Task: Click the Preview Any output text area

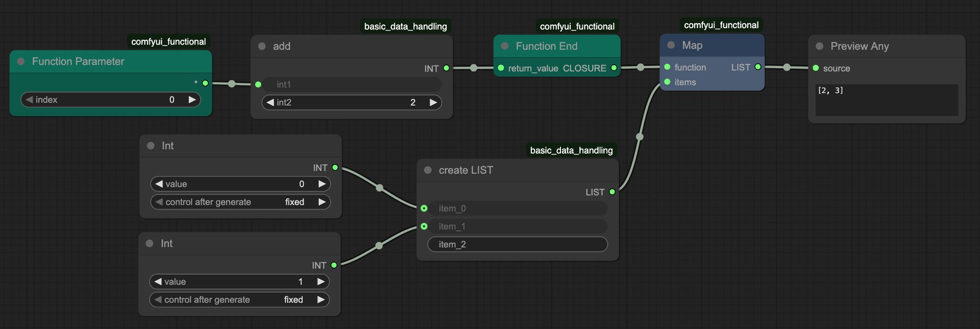Action: (x=886, y=100)
